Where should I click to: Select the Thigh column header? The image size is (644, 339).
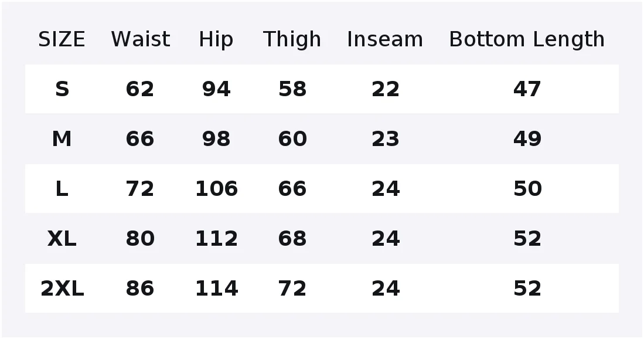click(x=292, y=40)
